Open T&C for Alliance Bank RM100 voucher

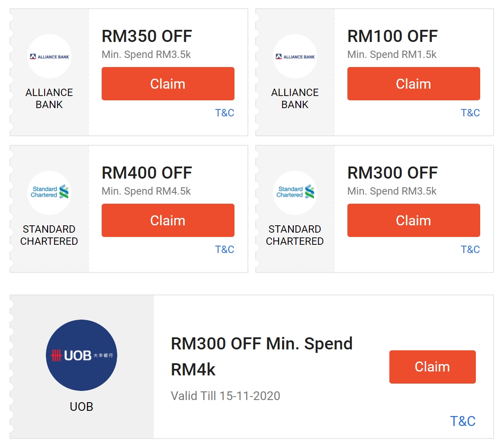(x=470, y=113)
